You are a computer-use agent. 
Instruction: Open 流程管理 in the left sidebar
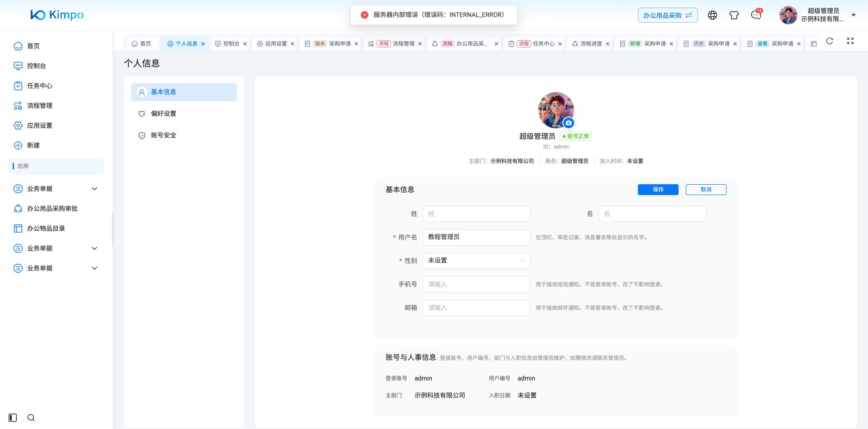57,106
